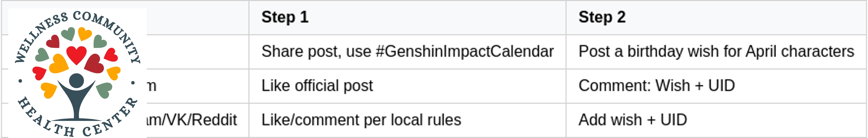
Task: Click the empty first column header cell
Action: click(197, 17)
